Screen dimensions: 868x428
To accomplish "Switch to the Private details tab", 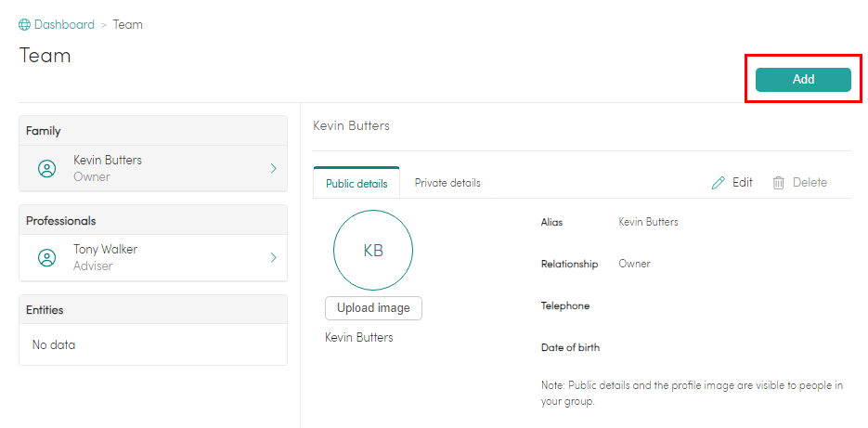I will (x=447, y=183).
